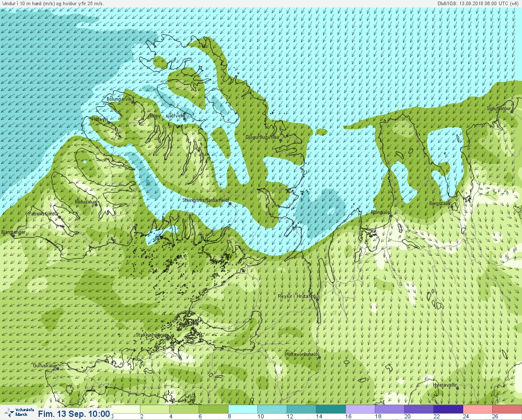
Task: Pick the dark green 6–8 m/s legend swatch
Action: [x=213, y=409]
